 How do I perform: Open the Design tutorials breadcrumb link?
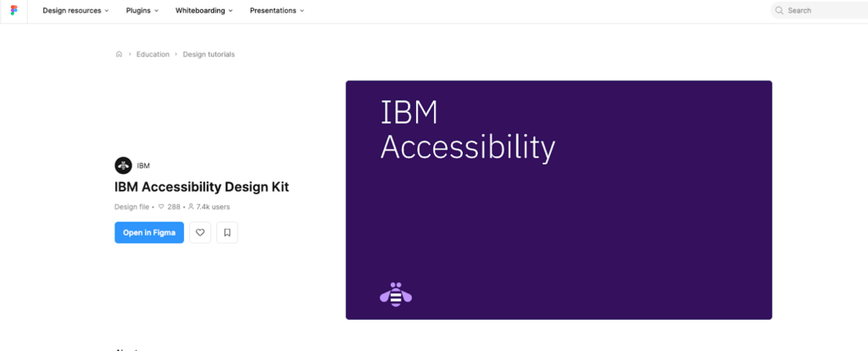coord(209,54)
